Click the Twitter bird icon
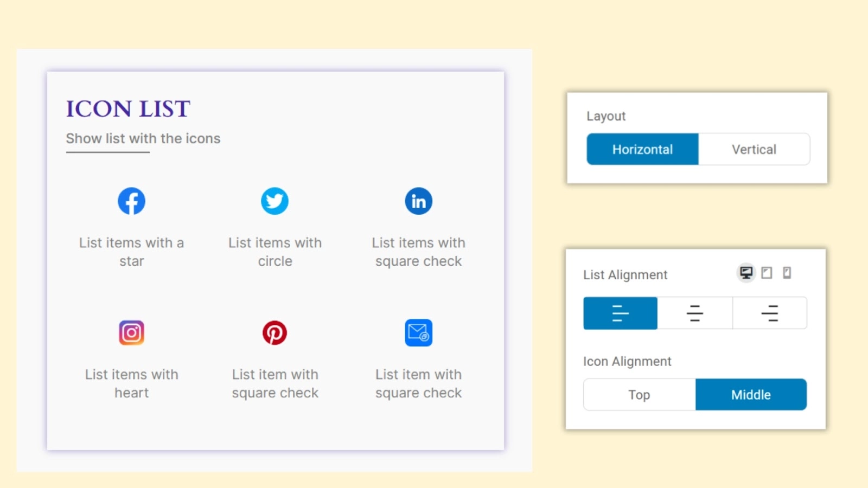The image size is (868, 488). pyautogui.click(x=275, y=201)
